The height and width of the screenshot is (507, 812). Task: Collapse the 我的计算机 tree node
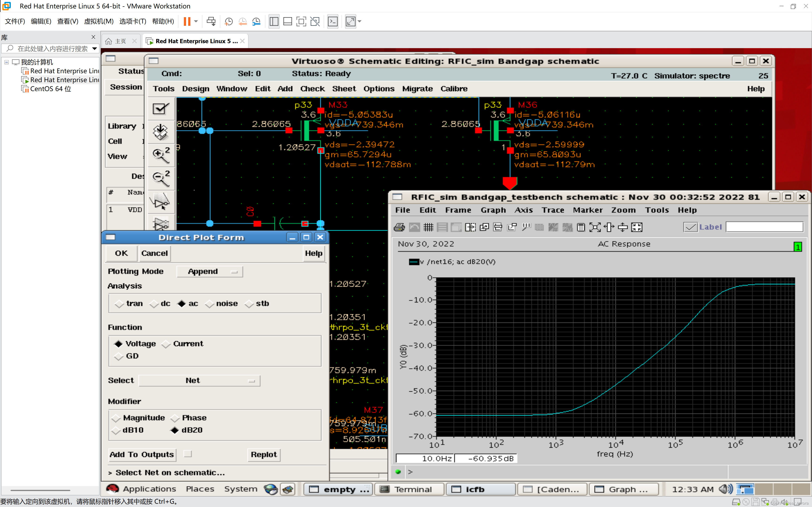click(x=6, y=62)
